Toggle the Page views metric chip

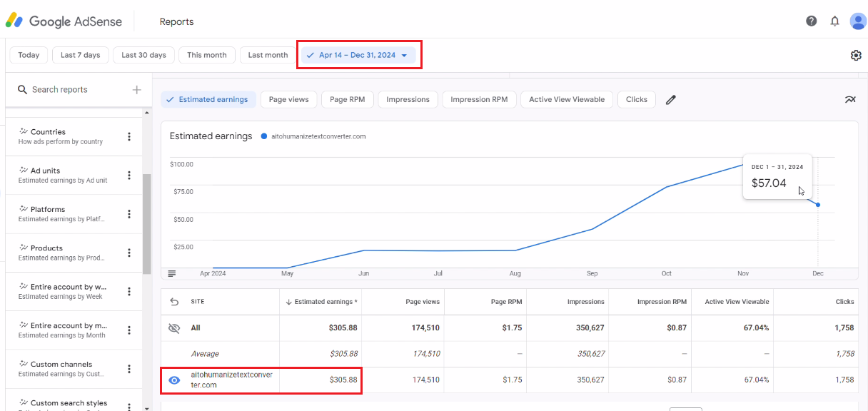tap(289, 99)
